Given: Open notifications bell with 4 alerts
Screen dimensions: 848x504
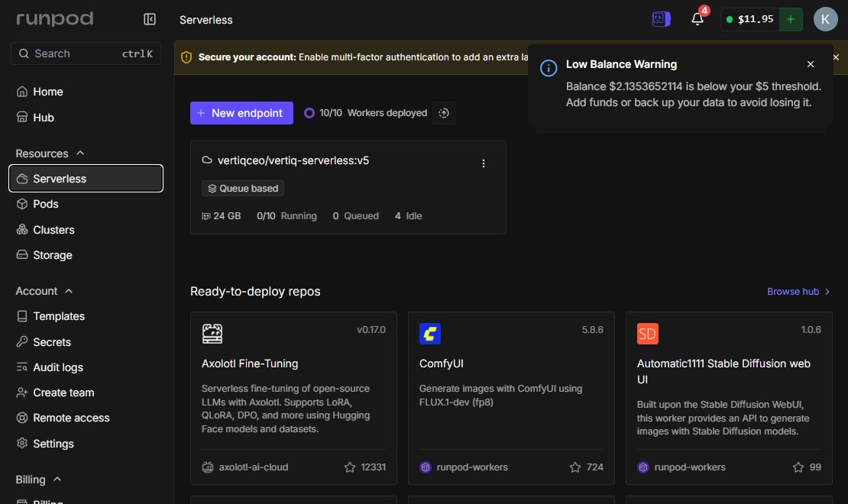Looking at the screenshot, I should click(x=697, y=19).
